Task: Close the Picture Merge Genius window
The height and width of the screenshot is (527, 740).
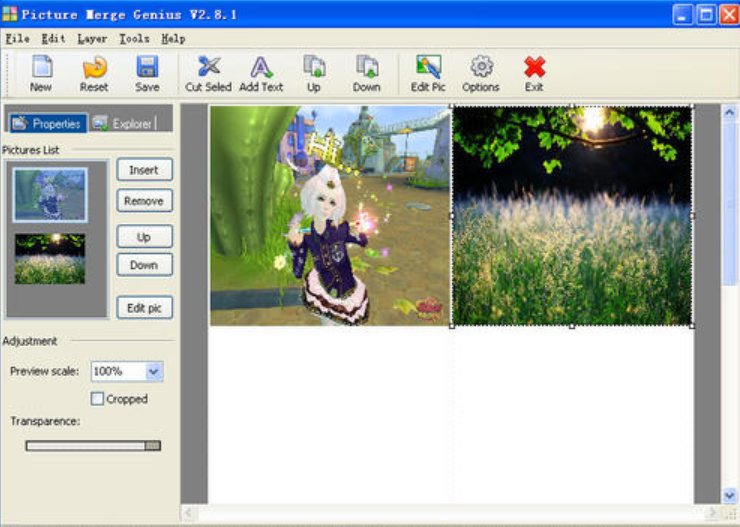Action: [729, 15]
